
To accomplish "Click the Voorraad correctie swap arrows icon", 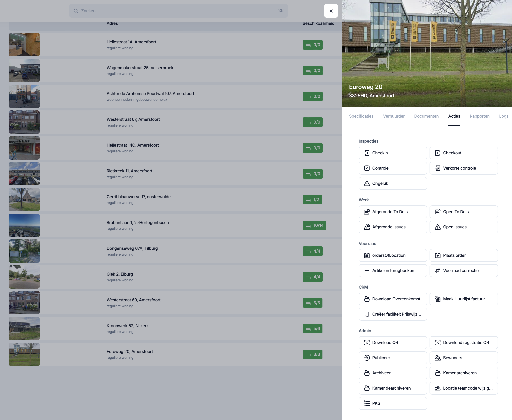I will point(437,270).
